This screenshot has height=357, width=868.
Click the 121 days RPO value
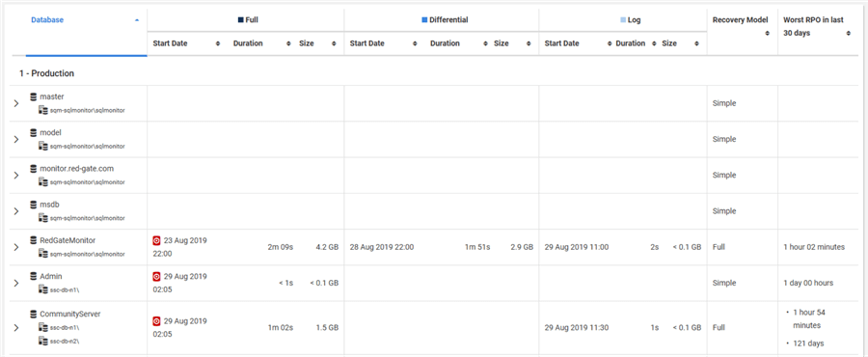809,343
